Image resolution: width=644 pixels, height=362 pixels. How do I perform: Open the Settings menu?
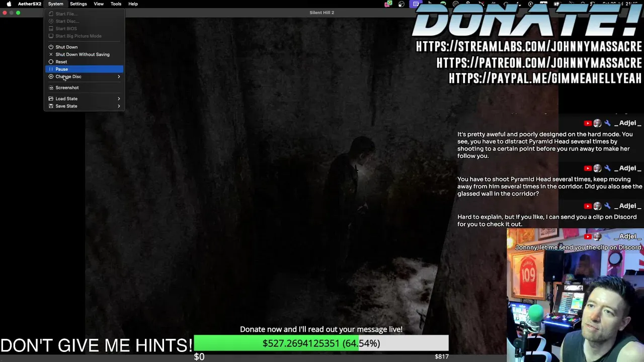click(78, 4)
